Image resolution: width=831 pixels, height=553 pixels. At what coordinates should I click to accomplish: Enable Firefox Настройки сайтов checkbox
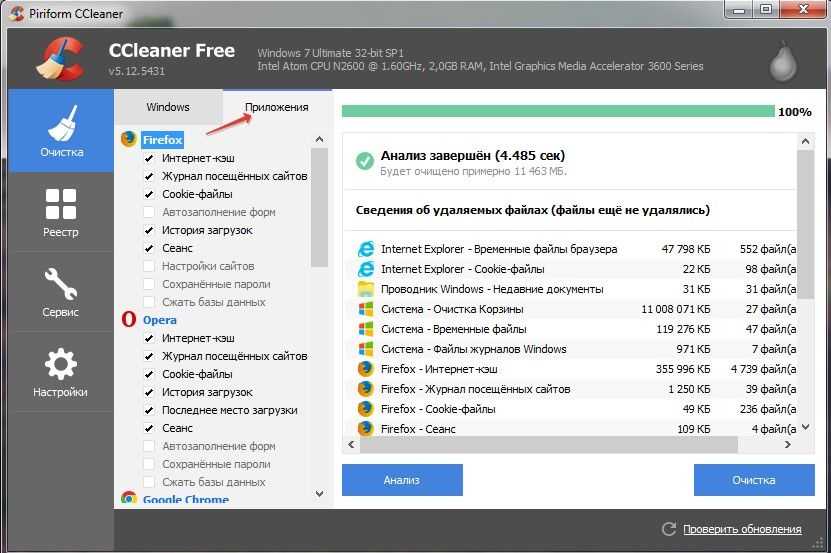click(x=149, y=266)
